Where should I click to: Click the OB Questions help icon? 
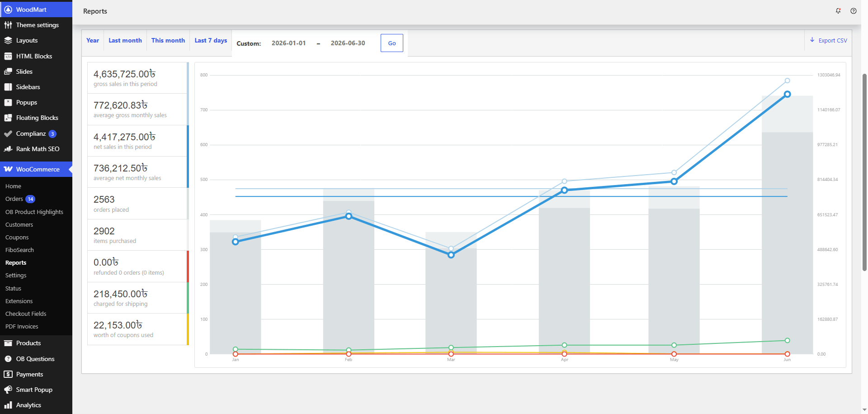8,359
